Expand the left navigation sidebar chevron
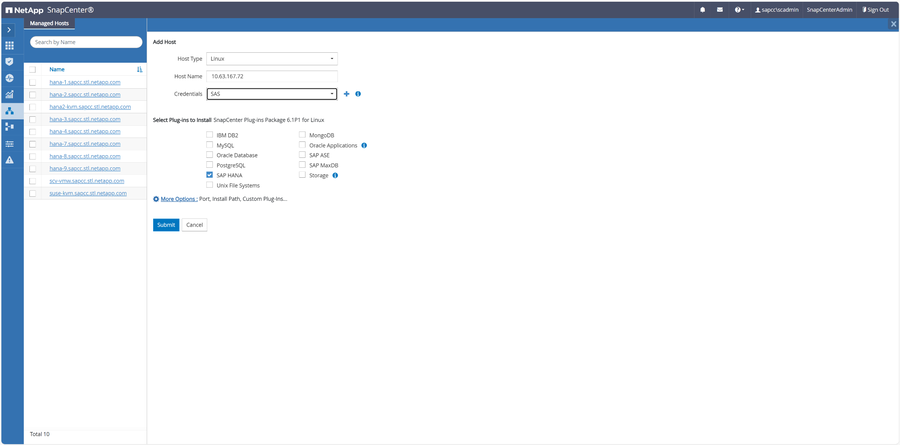The width and height of the screenshot is (900, 445). tap(9, 29)
